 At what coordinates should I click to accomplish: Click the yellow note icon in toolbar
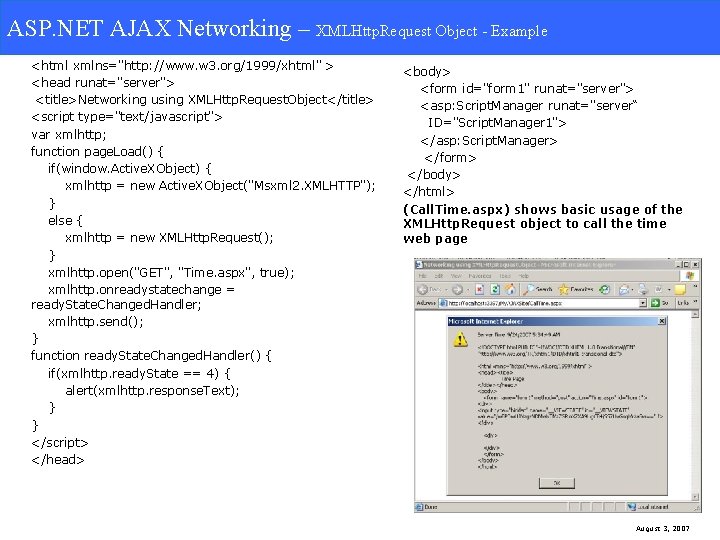click(x=680, y=290)
